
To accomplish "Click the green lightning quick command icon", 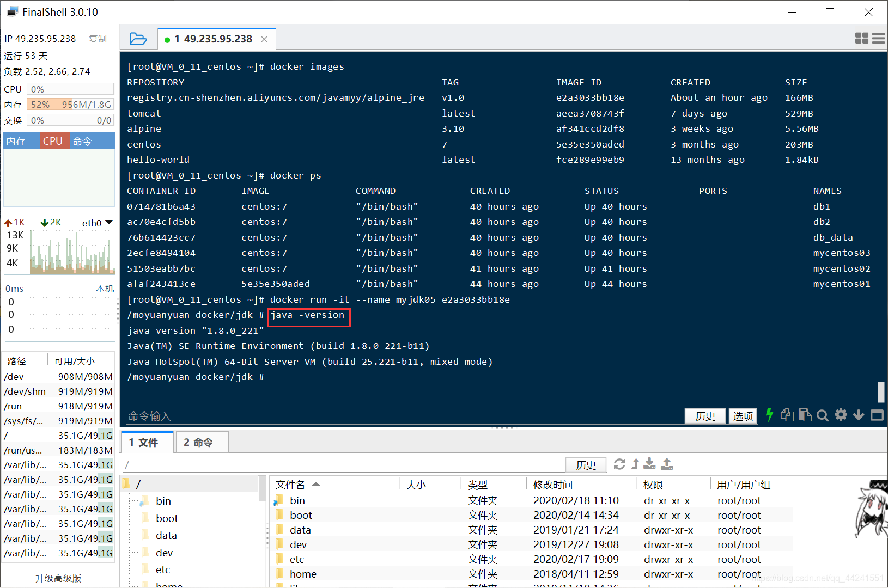I will (769, 415).
